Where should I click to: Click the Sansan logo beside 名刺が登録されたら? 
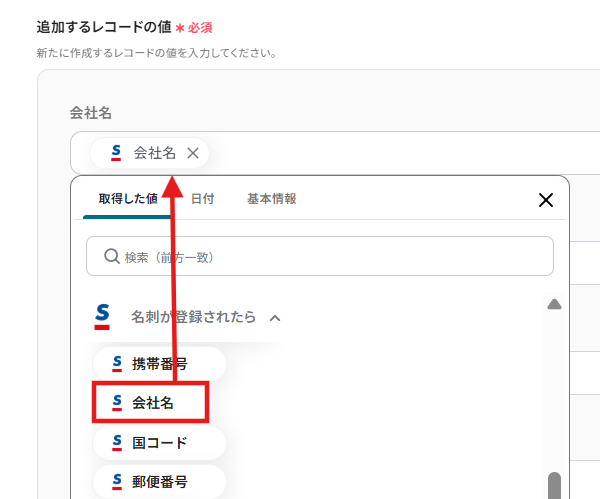click(102, 316)
